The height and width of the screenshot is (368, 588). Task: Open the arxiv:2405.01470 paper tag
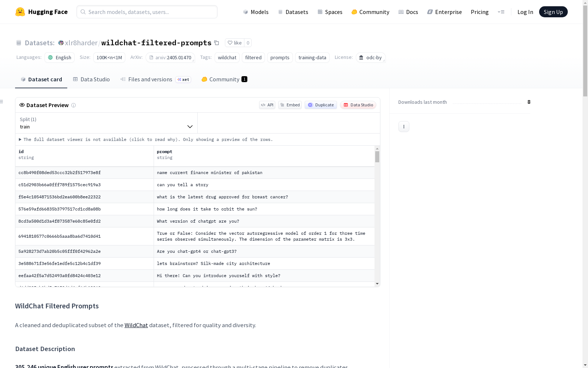click(x=170, y=57)
